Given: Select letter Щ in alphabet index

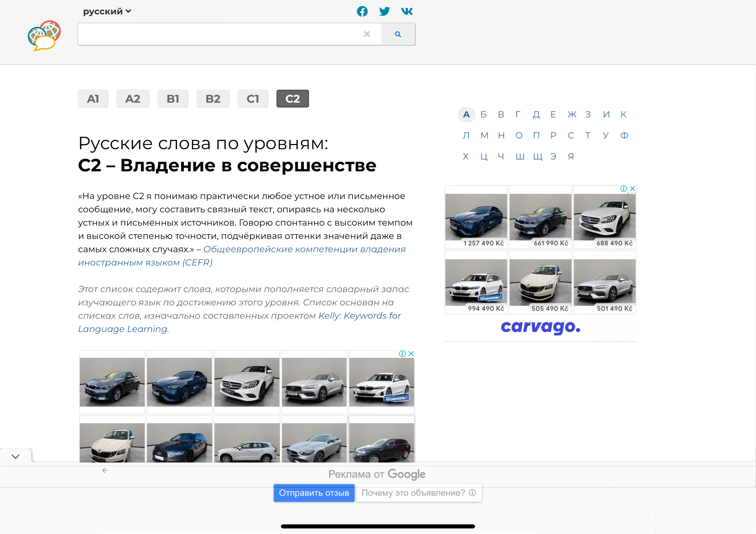Looking at the screenshot, I should tap(538, 157).
